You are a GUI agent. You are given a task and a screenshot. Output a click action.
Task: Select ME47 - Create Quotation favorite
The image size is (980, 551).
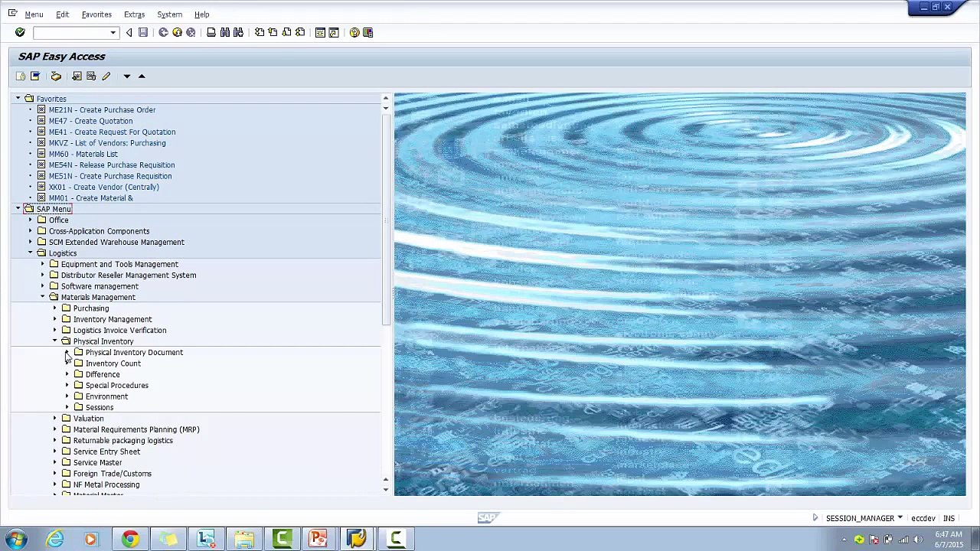tap(90, 121)
